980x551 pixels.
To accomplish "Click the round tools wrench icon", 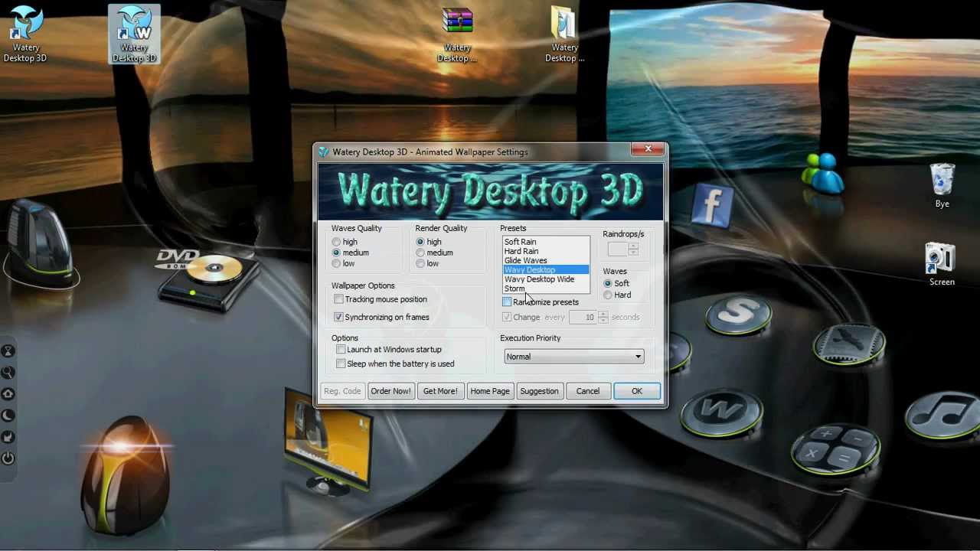I will click(x=849, y=344).
